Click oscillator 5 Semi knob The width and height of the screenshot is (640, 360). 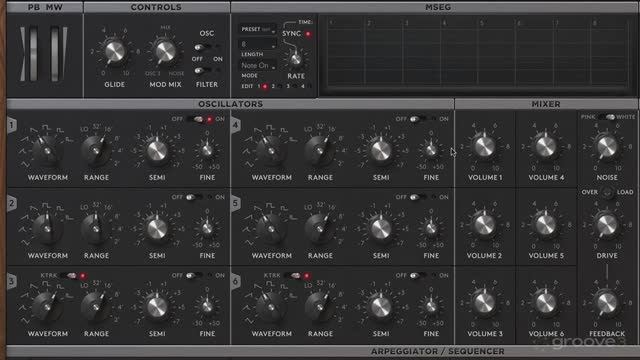tap(381, 229)
